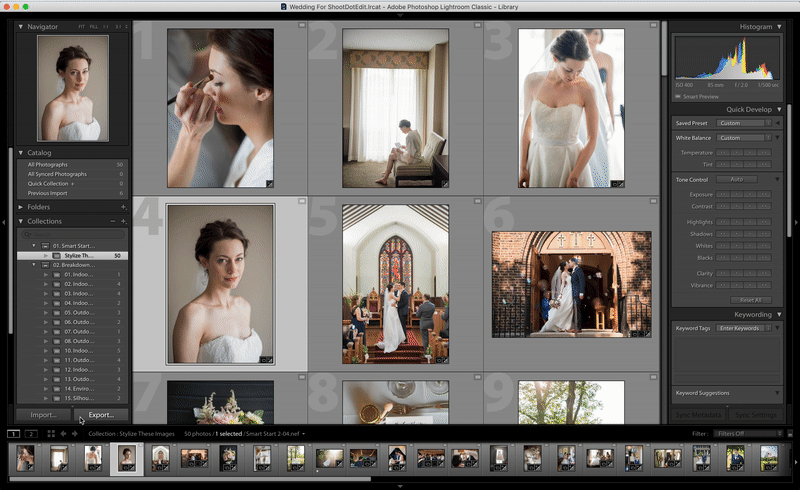Screen dimensions: 800x490
Task: Click flag corner of grid photo 3
Action: (x=653, y=25)
